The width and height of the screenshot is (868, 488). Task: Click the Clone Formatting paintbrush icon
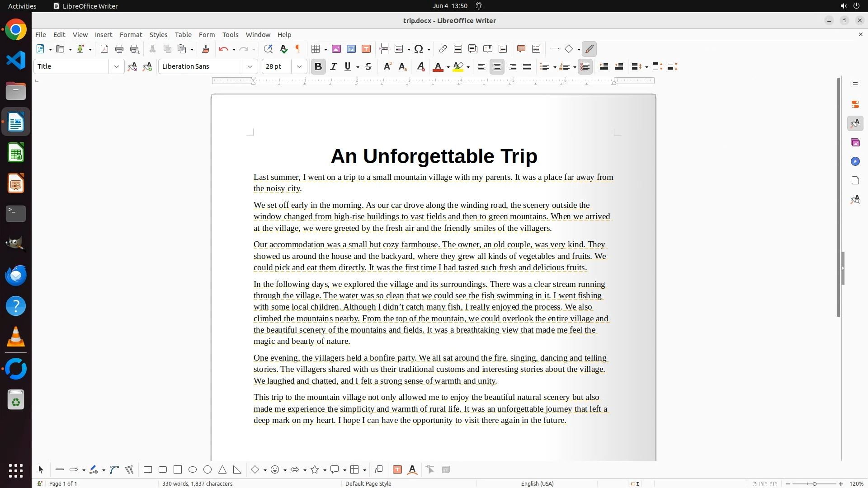[x=206, y=49]
